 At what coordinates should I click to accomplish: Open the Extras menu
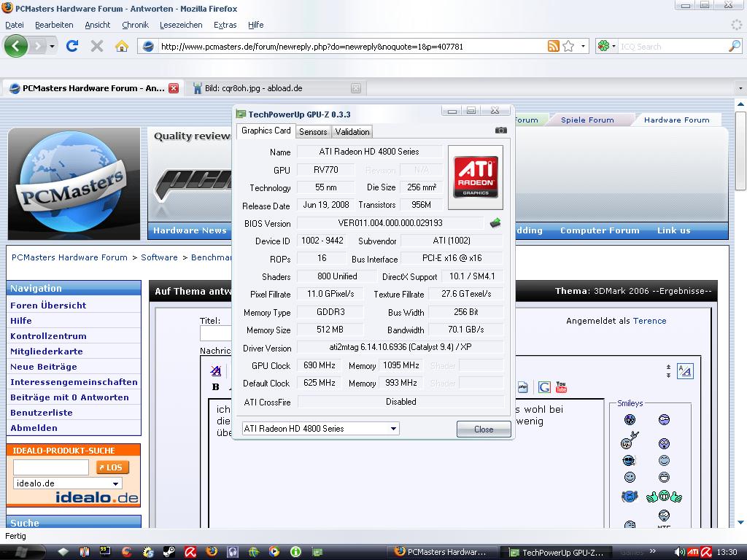[x=225, y=25]
